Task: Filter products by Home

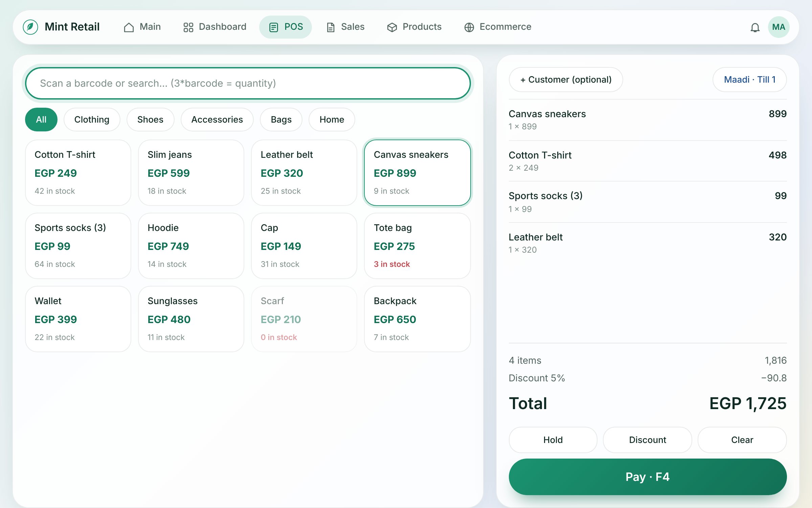Action: [x=332, y=120]
